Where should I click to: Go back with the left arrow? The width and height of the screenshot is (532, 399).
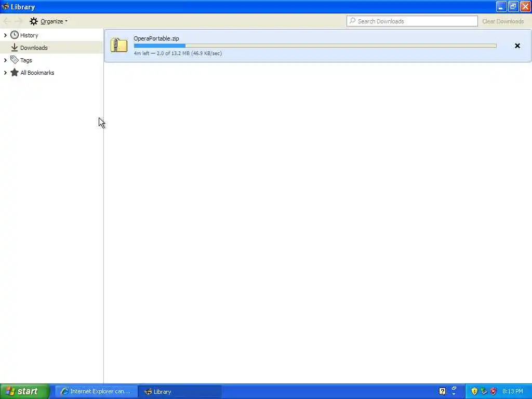pos(7,21)
